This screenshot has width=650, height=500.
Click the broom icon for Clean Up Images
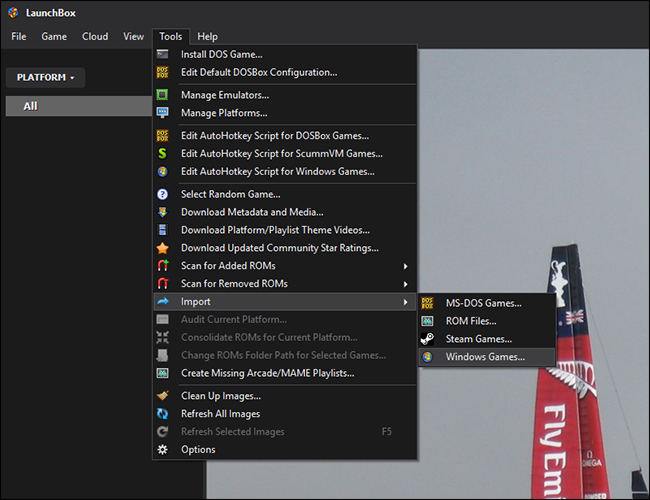(162, 396)
